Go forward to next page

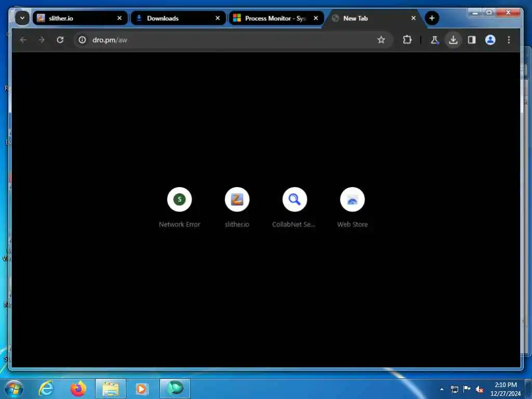coord(42,39)
